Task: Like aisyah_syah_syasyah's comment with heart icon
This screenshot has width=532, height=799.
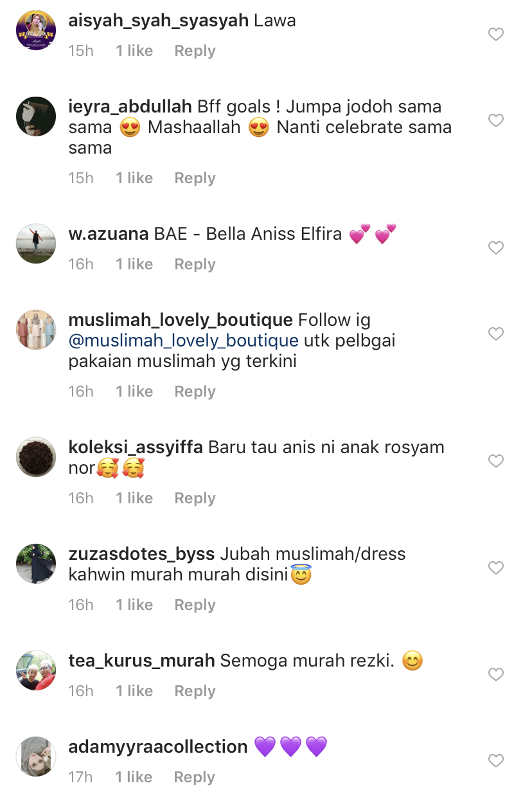Action: pos(496,34)
